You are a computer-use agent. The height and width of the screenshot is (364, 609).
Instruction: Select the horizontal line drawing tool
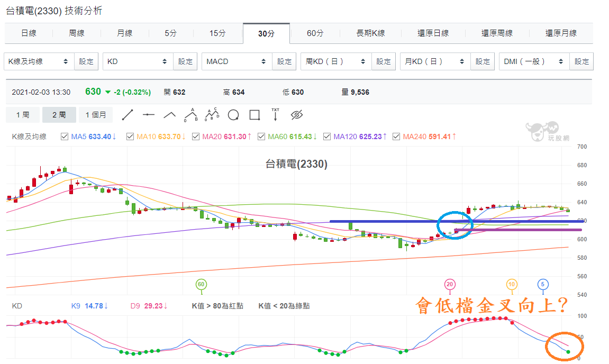tap(148, 115)
